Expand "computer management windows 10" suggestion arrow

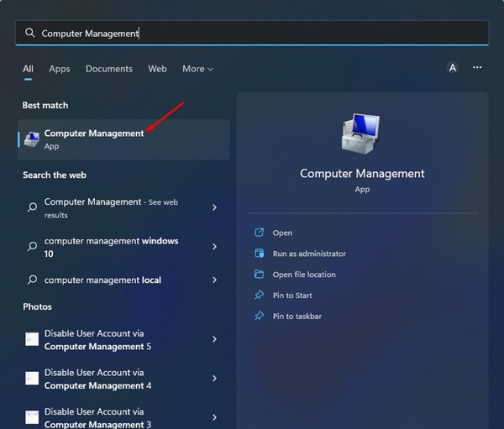(215, 247)
